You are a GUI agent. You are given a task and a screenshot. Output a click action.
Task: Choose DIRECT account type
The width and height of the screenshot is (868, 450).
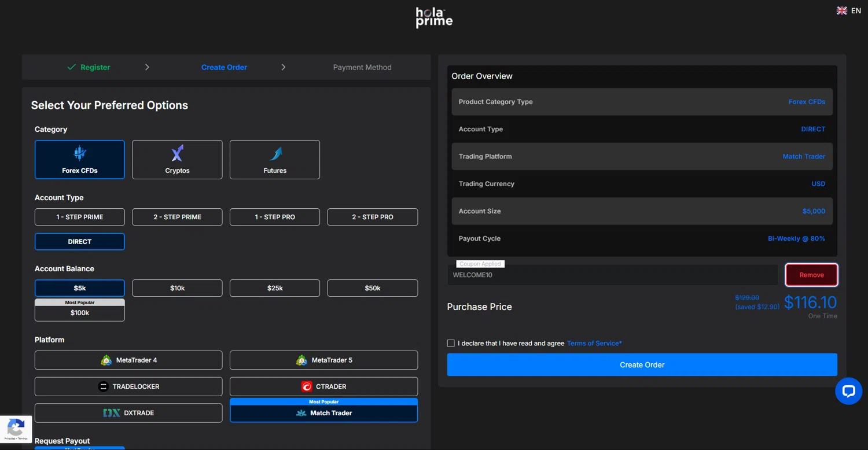pyautogui.click(x=80, y=242)
